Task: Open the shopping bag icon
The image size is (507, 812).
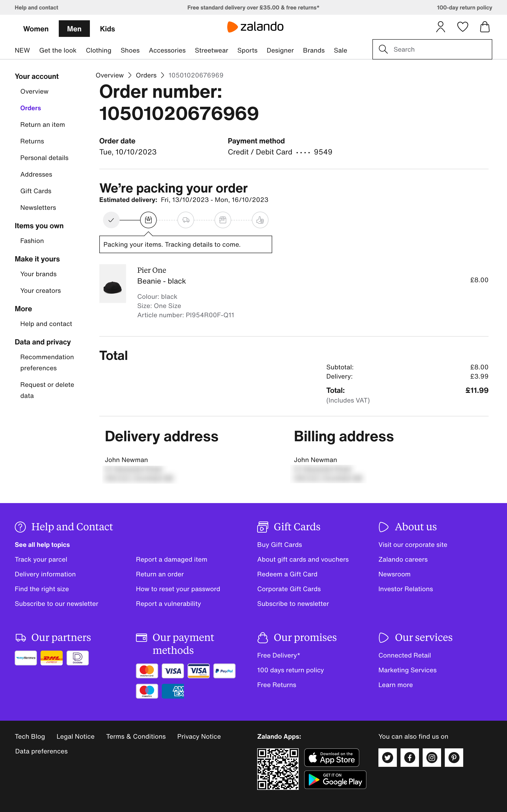Action: click(485, 27)
